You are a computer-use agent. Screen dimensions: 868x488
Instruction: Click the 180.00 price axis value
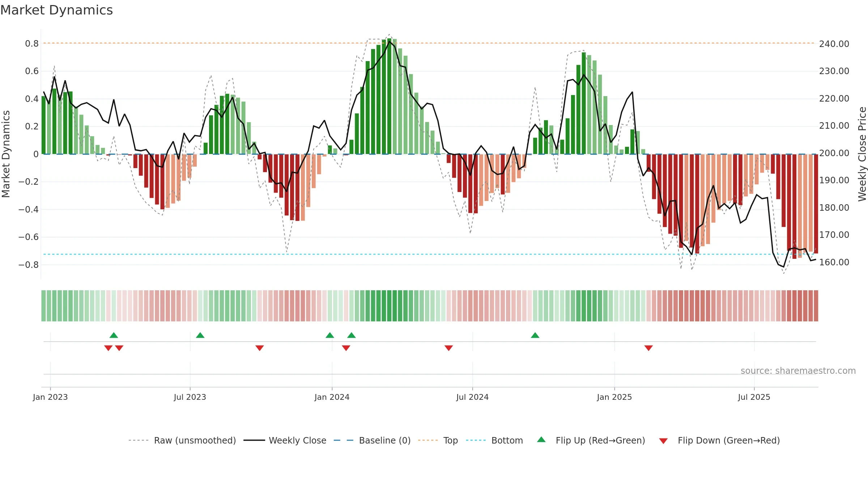[x=834, y=208]
